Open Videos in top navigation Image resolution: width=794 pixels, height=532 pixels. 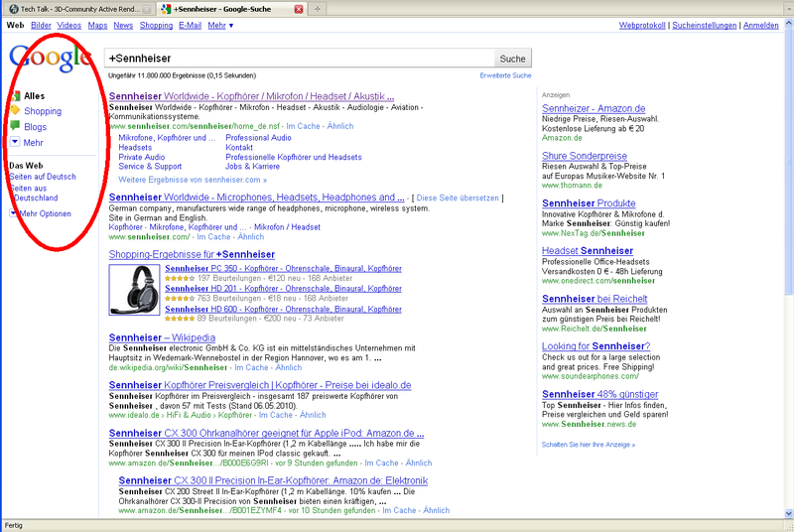coord(68,25)
